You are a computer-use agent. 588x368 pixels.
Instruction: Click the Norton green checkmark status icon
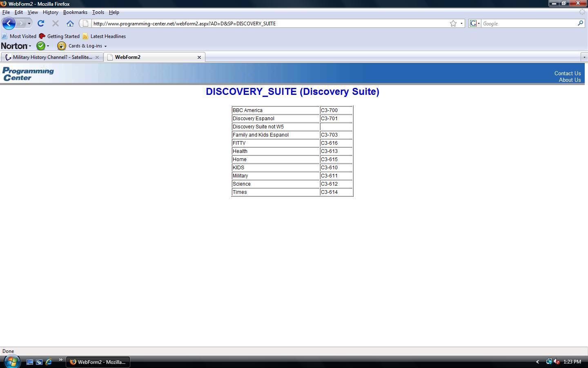41,46
